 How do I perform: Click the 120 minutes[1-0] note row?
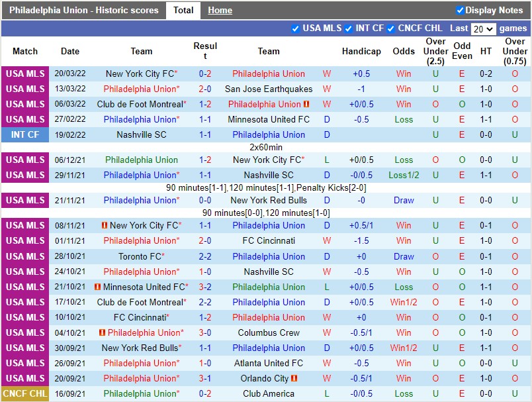click(x=266, y=213)
